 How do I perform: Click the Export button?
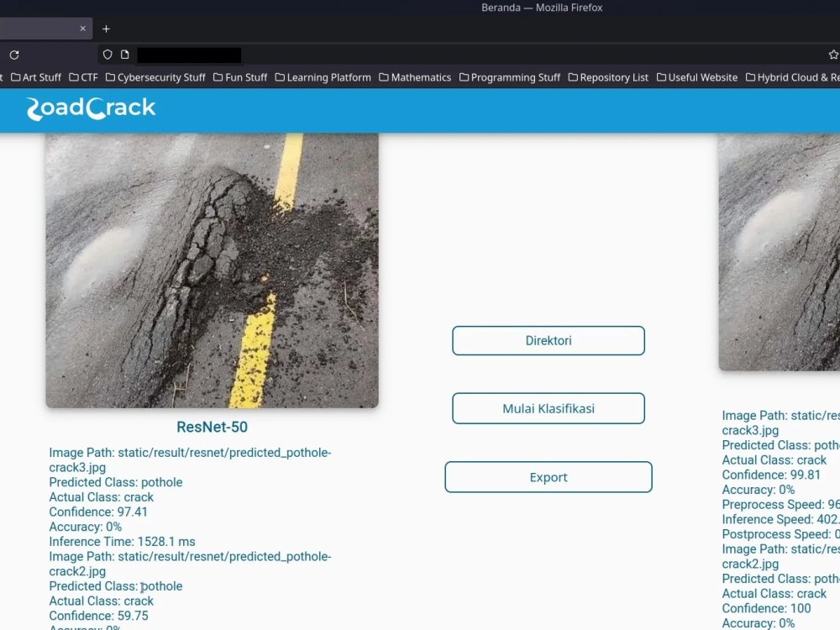tap(548, 477)
